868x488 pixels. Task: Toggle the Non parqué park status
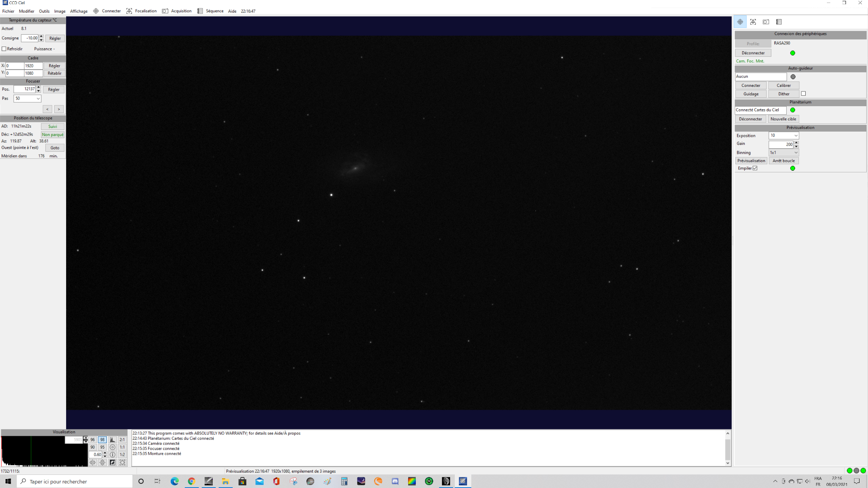[x=53, y=135]
